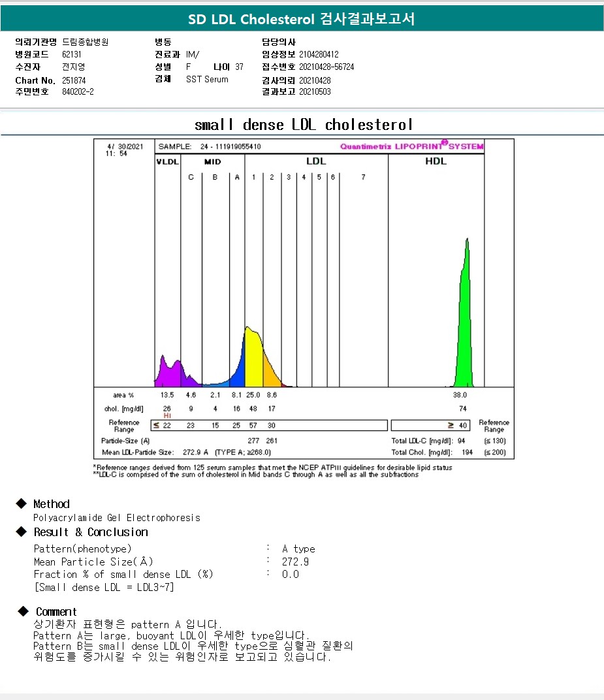Image resolution: width=604 pixels, height=700 pixels.
Task: Click the blue MID A area
Action: click(238, 373)
